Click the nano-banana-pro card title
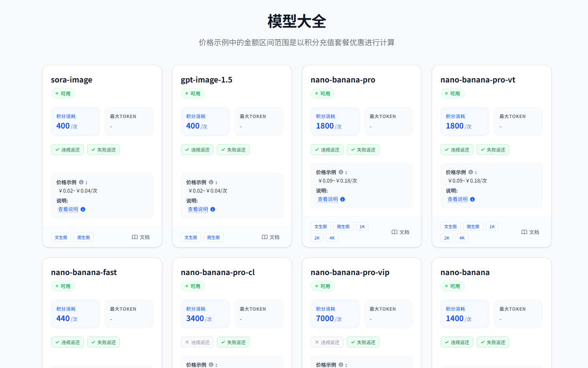588x368 pixels. [343, 80]
